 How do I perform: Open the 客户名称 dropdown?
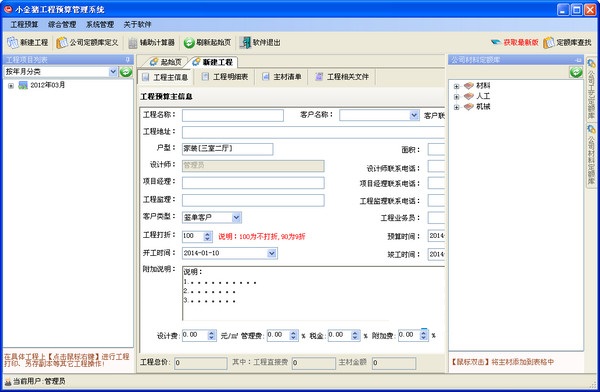(x=414, y=115)
